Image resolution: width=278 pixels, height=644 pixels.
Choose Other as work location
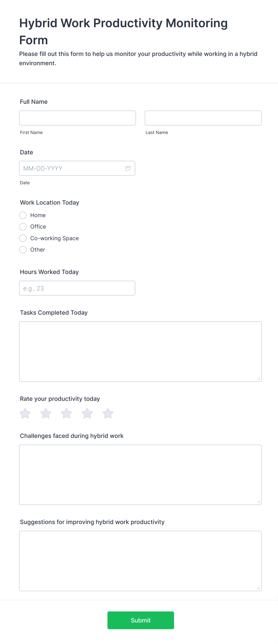click(23, 250)
